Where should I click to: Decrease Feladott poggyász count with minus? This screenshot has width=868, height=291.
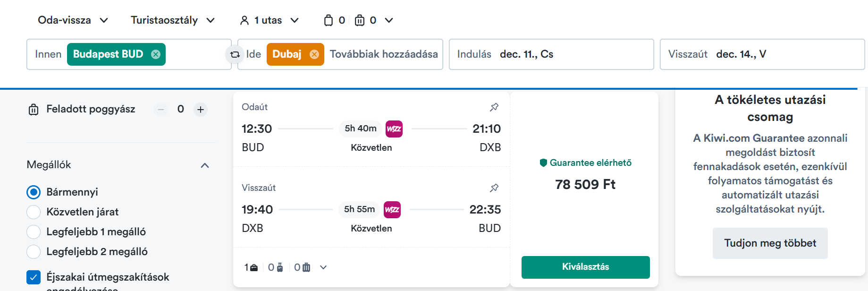(x=161, y=110)
